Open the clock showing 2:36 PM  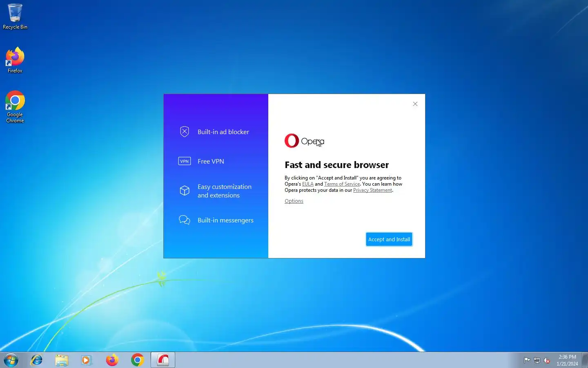(567, 360)
